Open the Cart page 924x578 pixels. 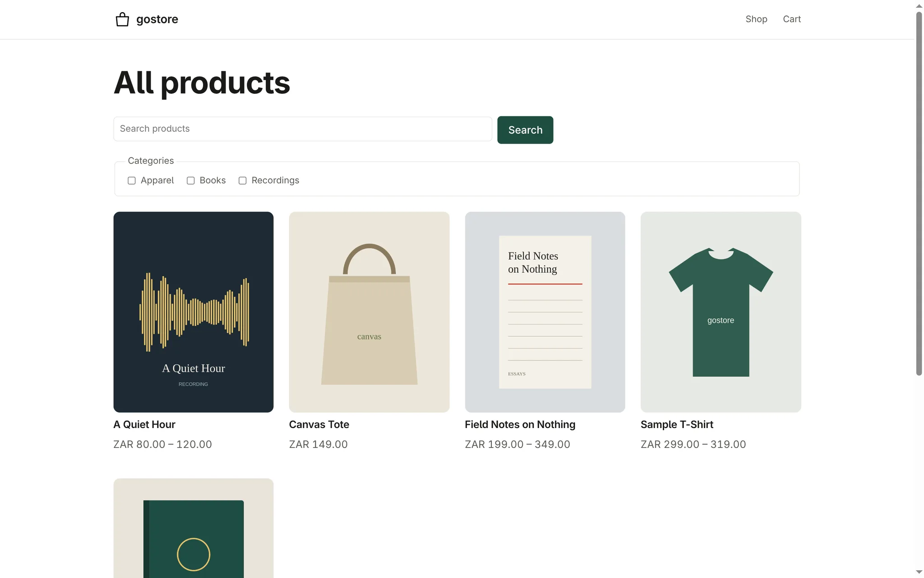pyautogui.click(x=792, y=19)
